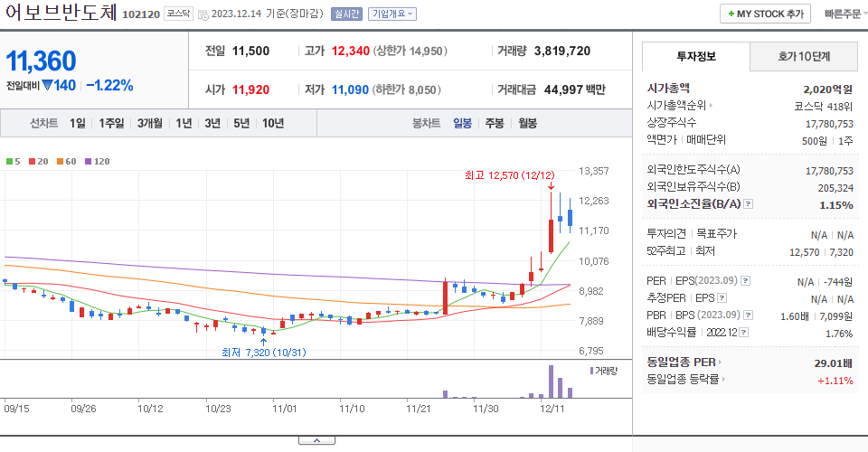Click the 외국인소진율 value 1.15%
The image size is (868, 452).
pos(835,205)
